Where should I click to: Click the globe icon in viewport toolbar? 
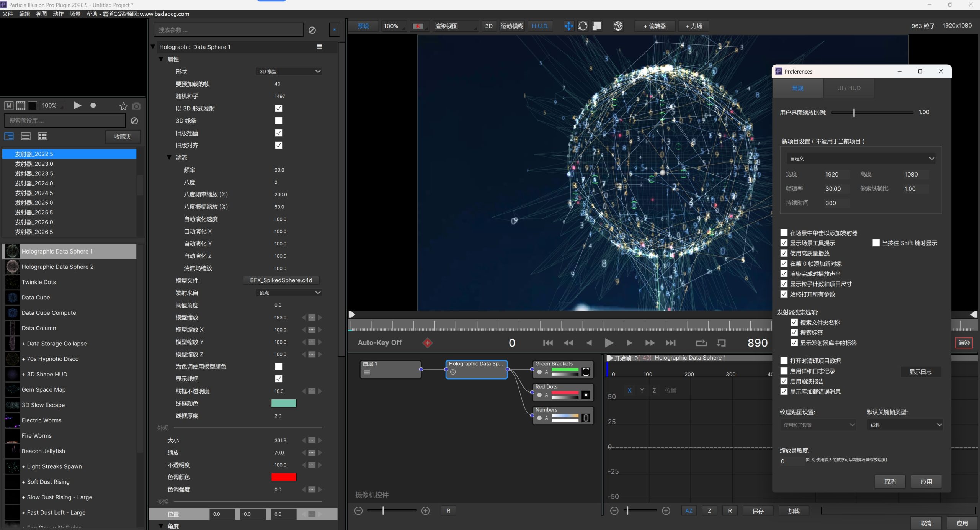point(618,26)
